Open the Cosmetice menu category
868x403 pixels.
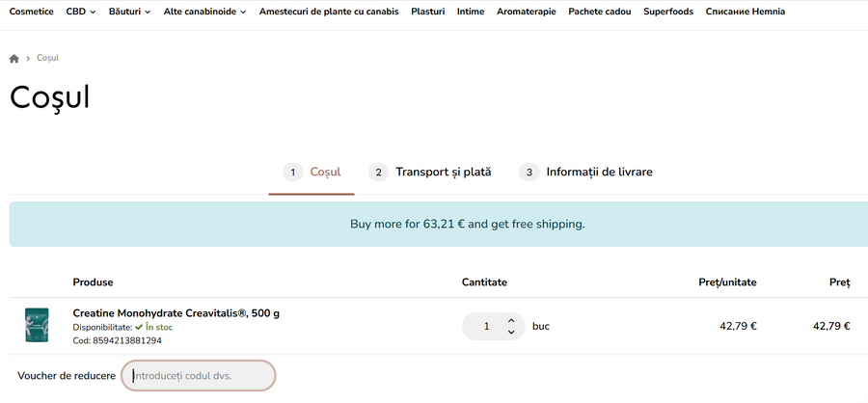point(32,12)
